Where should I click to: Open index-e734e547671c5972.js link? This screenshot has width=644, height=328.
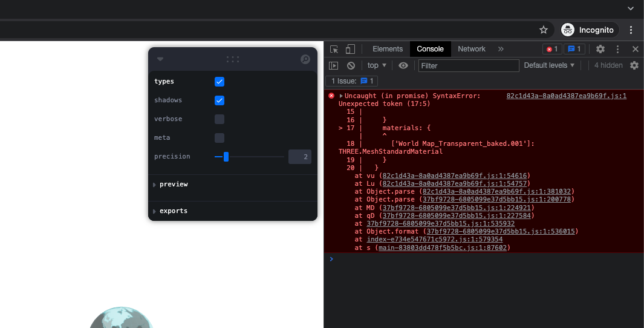(435, 239)
